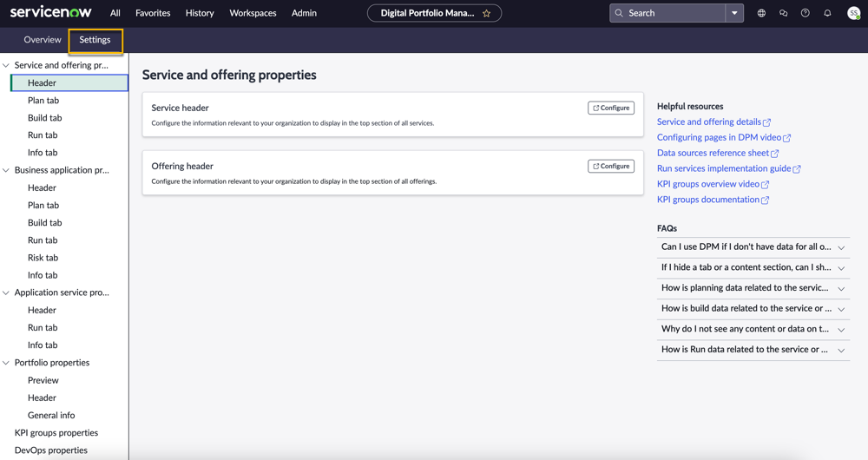This screenshot has width=868, height=460.
Task: Select Build tab under Business application
Action: 45,222
